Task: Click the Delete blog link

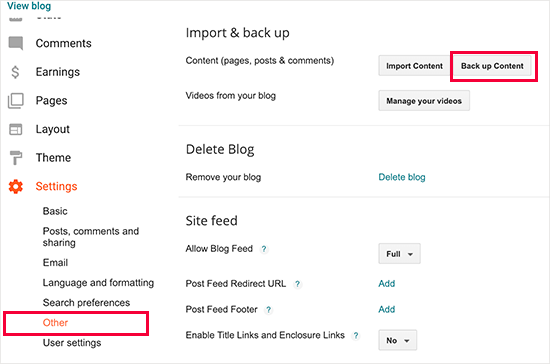Action: point(402,177)
